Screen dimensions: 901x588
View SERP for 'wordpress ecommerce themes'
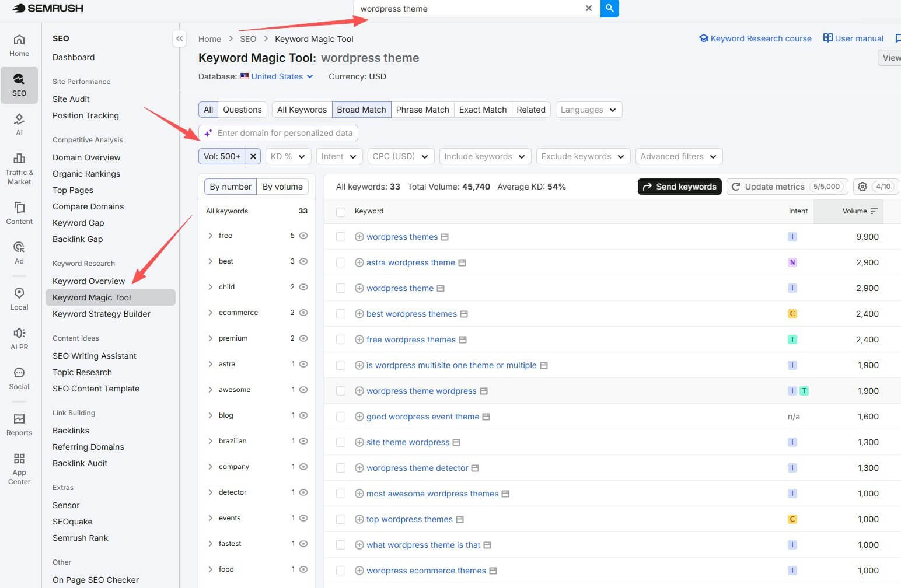click(493, 570)
